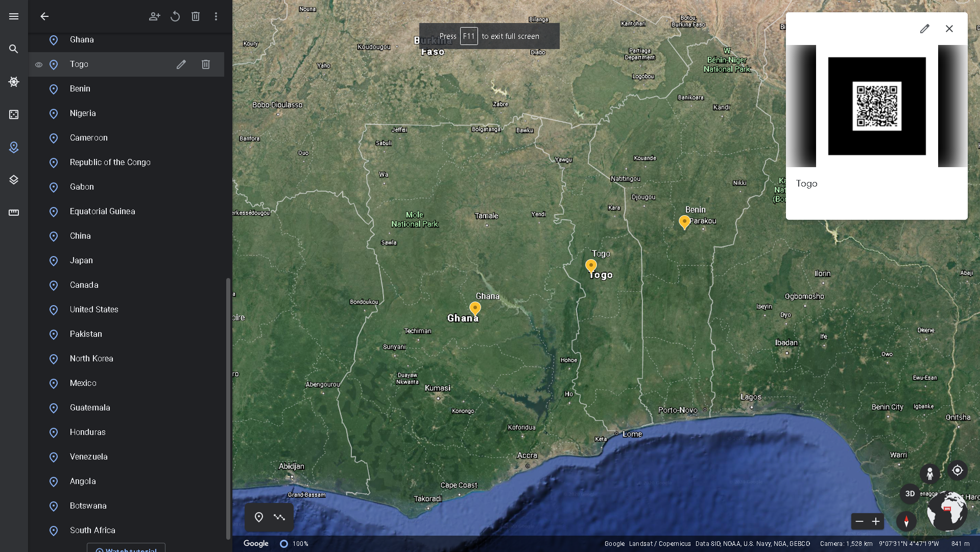Select Botswana in the project list
The height and width of the screenshot is (552, 980).
click(126, 506)
